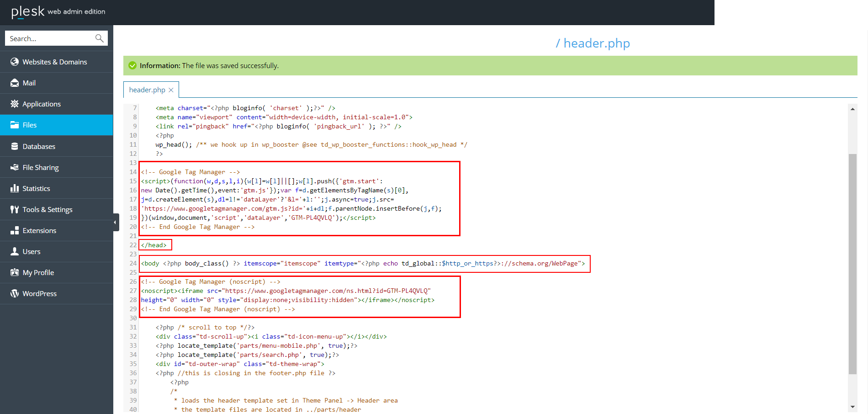This screenshot has height=414, width=868.
Task: Click the <body tag on line 24
Action: point(150,263)
